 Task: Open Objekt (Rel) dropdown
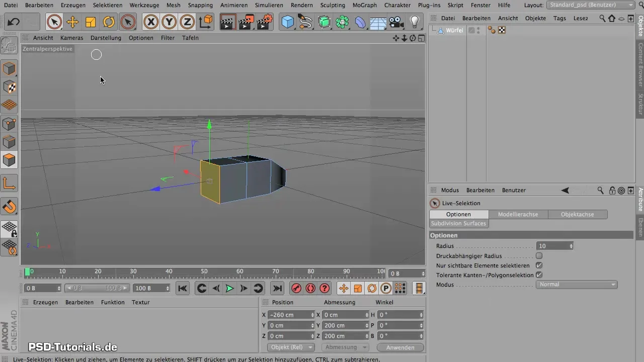click(x=291, y=347)
